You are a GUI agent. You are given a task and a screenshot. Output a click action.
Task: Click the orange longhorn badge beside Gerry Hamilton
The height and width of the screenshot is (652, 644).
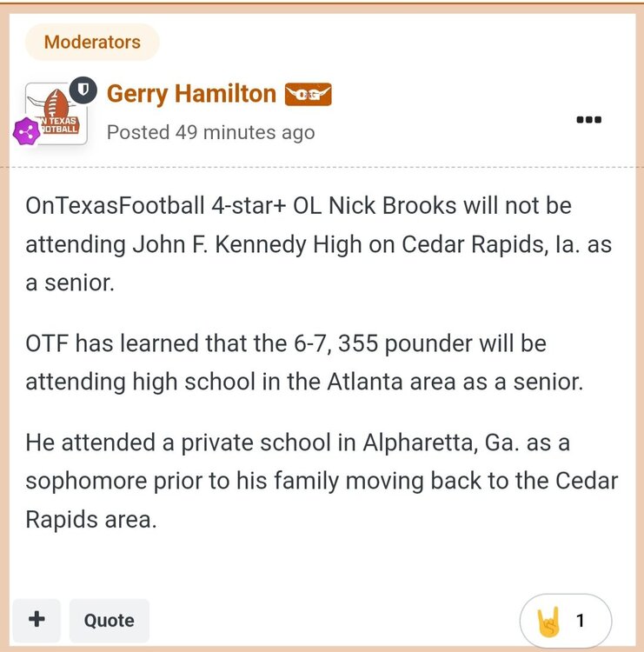coord(309,95)
